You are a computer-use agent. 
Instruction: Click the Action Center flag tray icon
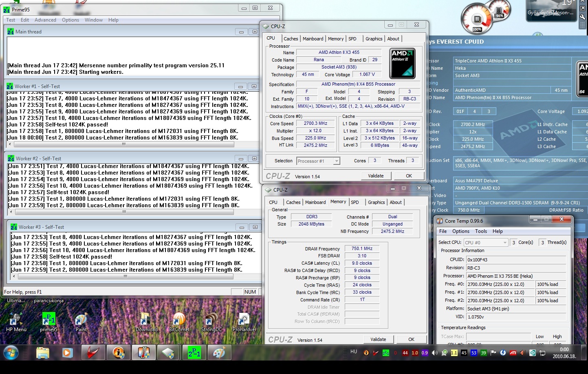tap(493, 353)
